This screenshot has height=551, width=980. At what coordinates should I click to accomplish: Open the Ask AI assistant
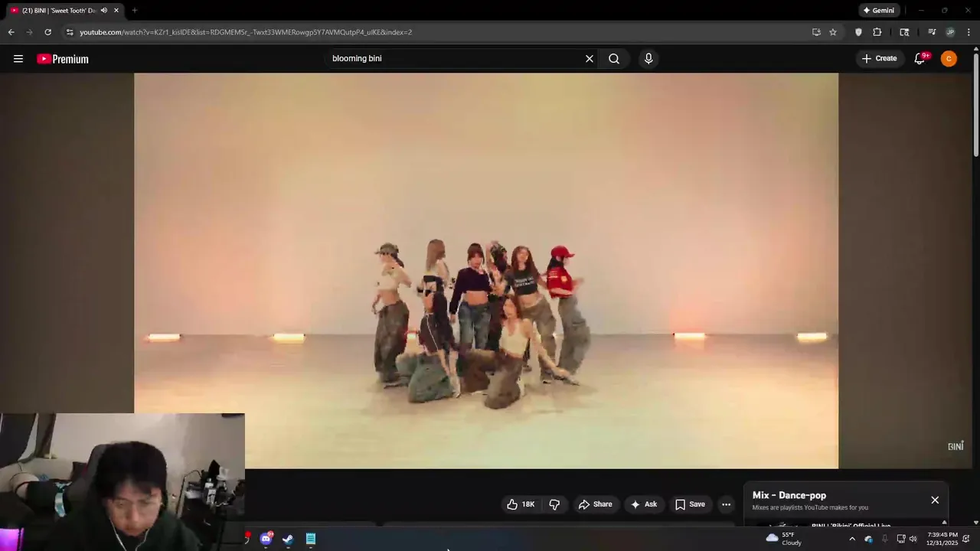coord(643,504)
